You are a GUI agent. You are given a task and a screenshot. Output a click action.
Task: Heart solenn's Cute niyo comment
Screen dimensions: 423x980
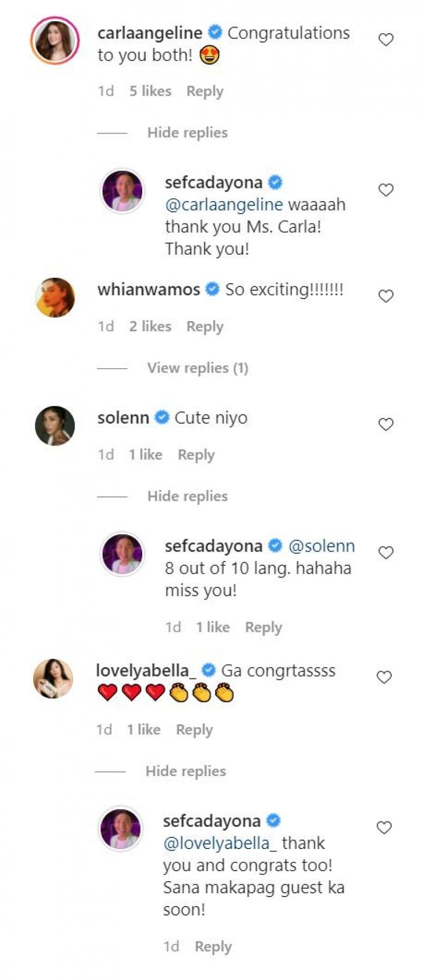click(386, 424)
